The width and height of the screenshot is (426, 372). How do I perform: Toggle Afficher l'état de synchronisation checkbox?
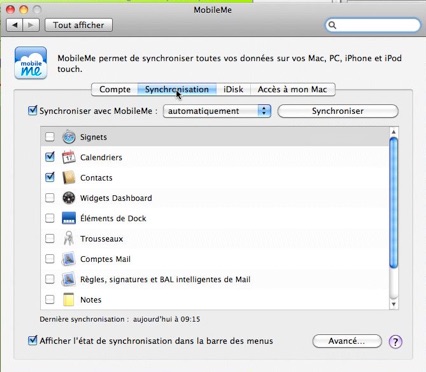click(x=32, y=340)
